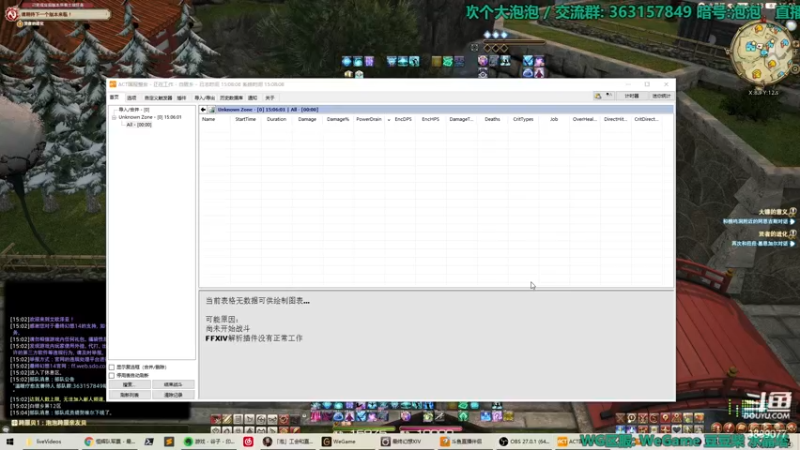Open the 插件 tab
Screen dimensions: 800x450
pos(182,97)
